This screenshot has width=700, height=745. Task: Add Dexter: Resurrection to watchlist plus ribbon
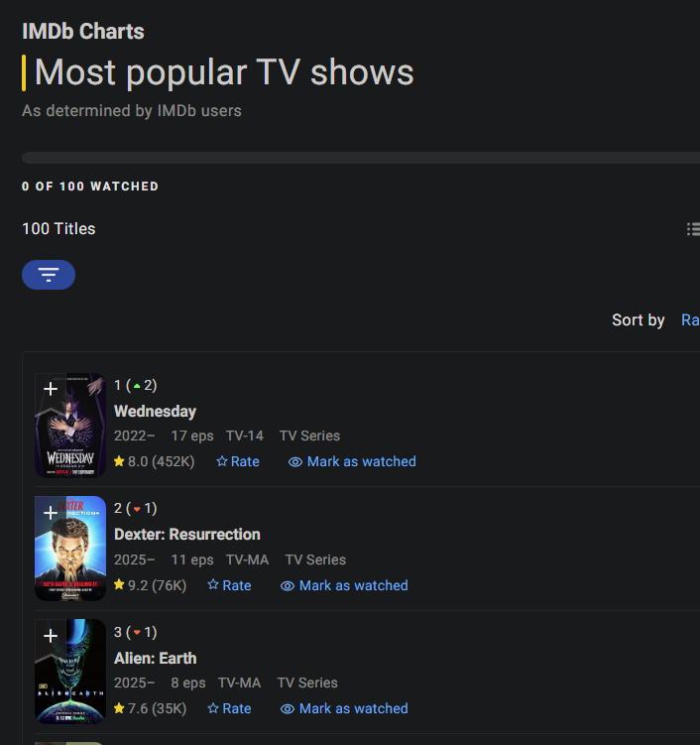click(51, 513)
